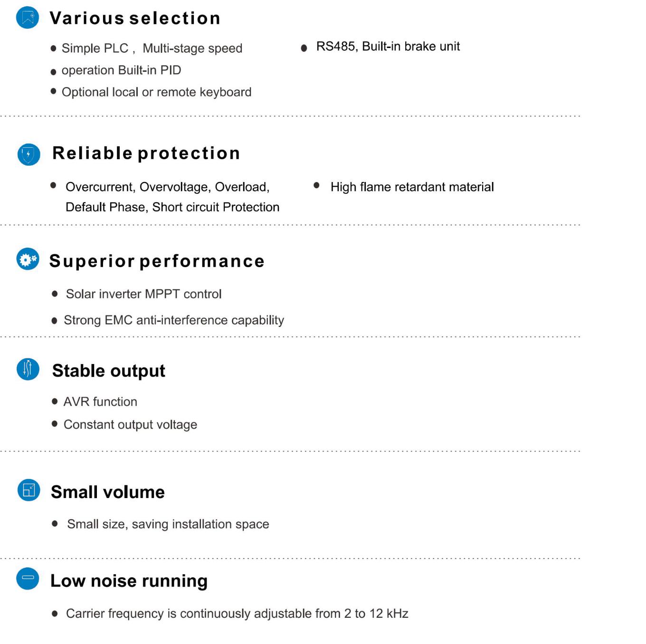Click the Superior performance gears icon
The image size is (646, 644).
point(28,259)
